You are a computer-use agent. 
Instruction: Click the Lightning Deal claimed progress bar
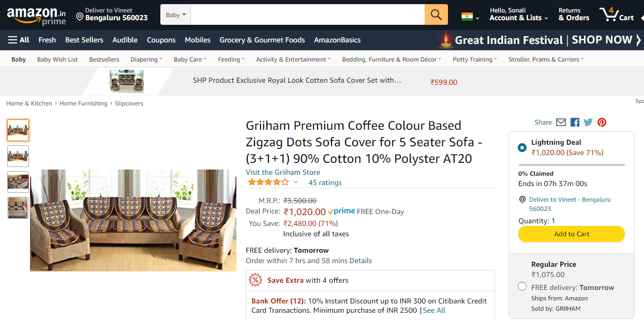point(572,165)
